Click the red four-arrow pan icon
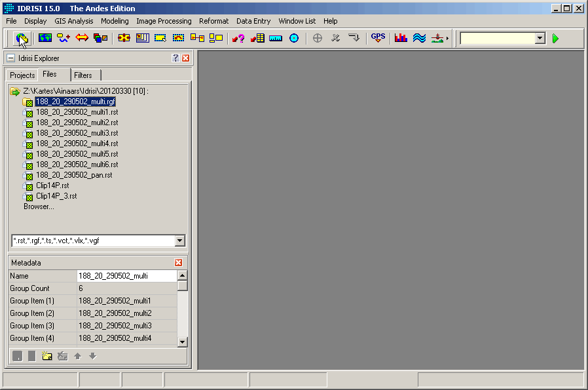This screenshot has width=588, height=390. (x=124, y=38)
